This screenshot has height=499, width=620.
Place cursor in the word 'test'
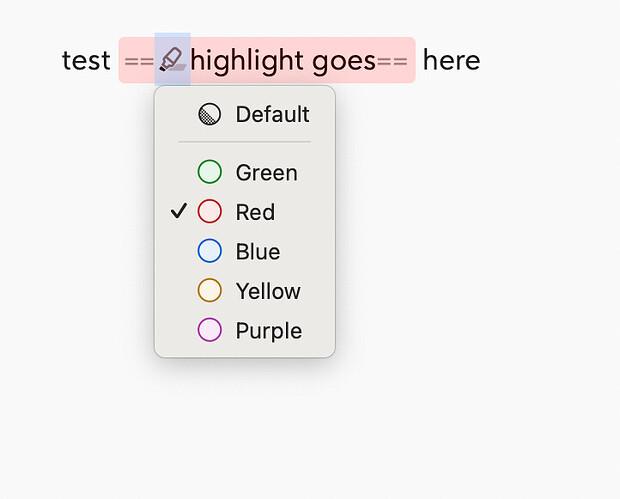click(86, 60)
